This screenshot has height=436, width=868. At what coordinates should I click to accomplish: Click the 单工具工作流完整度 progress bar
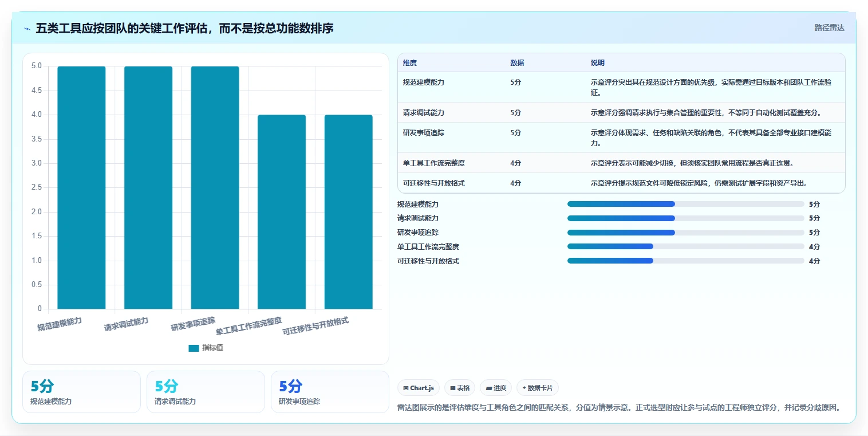686,247
